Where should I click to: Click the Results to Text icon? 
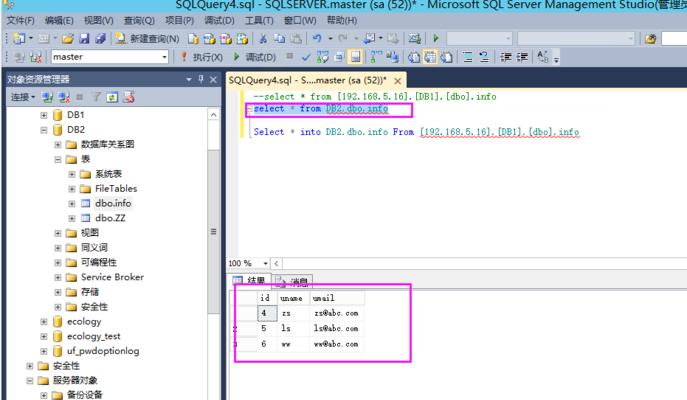coord(414,57)
